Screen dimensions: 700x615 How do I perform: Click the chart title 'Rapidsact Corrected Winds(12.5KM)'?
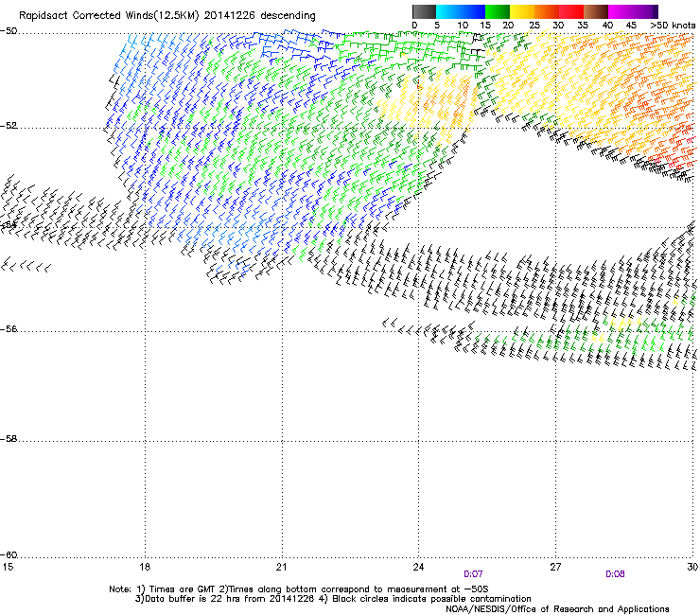coord(109,16)
